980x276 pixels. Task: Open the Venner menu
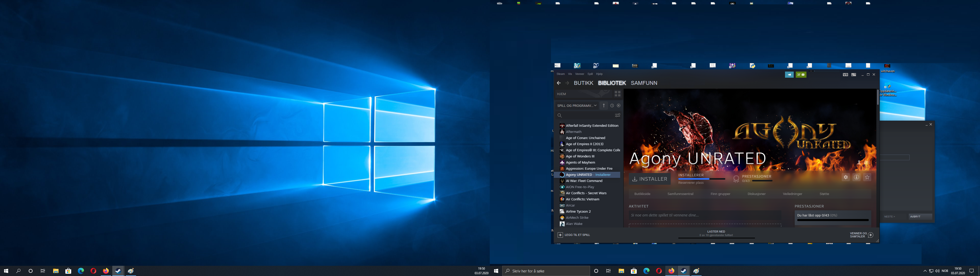579,74
